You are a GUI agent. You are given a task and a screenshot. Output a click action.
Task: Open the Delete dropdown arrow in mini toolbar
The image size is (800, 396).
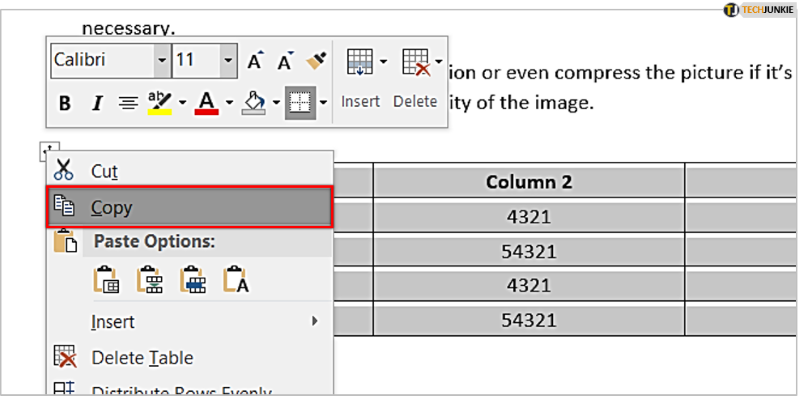pyautogui.click(x=438, y=62)
